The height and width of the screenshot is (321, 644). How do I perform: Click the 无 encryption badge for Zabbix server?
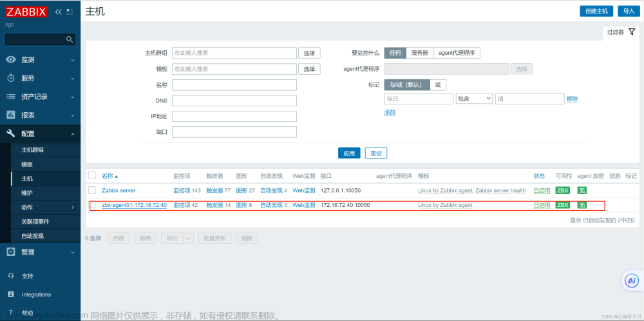[582, 190]
